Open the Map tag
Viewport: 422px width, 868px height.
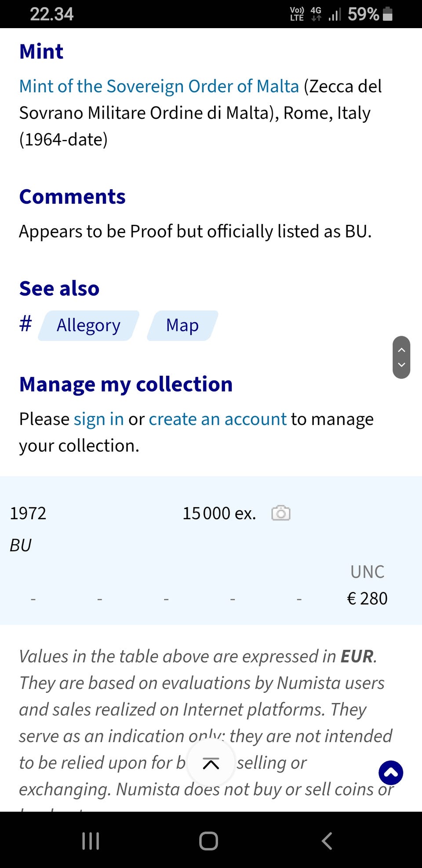point(182,326)
